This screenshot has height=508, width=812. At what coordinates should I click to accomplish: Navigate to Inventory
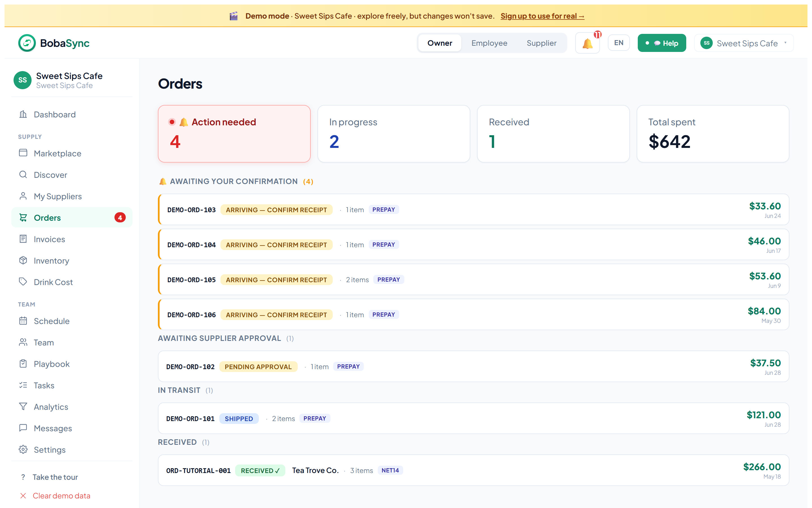coord(72,261)
